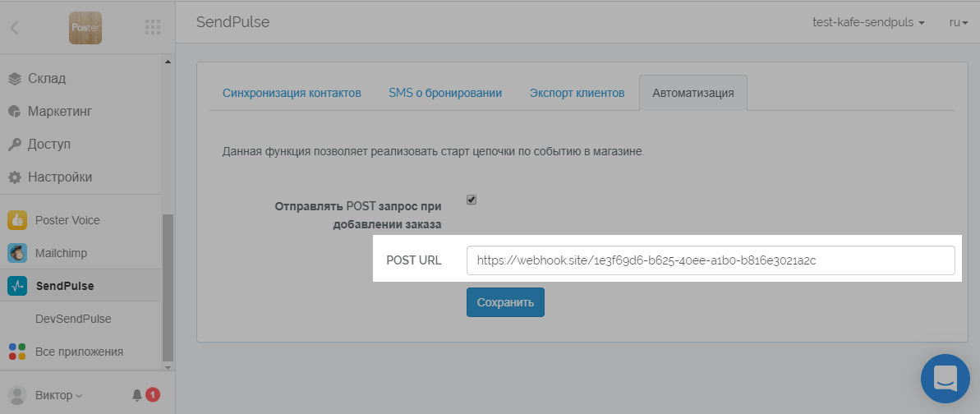
Task: Switch to SMS о бронировании tab
Action: tap(445, 93)
